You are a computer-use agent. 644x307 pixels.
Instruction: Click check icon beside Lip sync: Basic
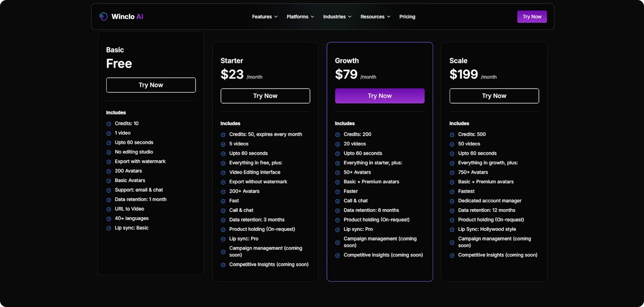pyautogui.click(x=109, y=228)
